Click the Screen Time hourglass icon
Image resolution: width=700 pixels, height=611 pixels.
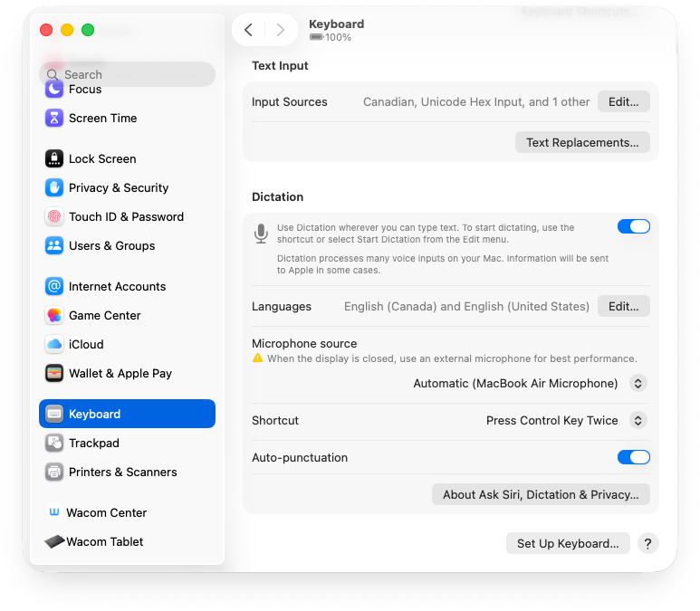click(54, 118)
